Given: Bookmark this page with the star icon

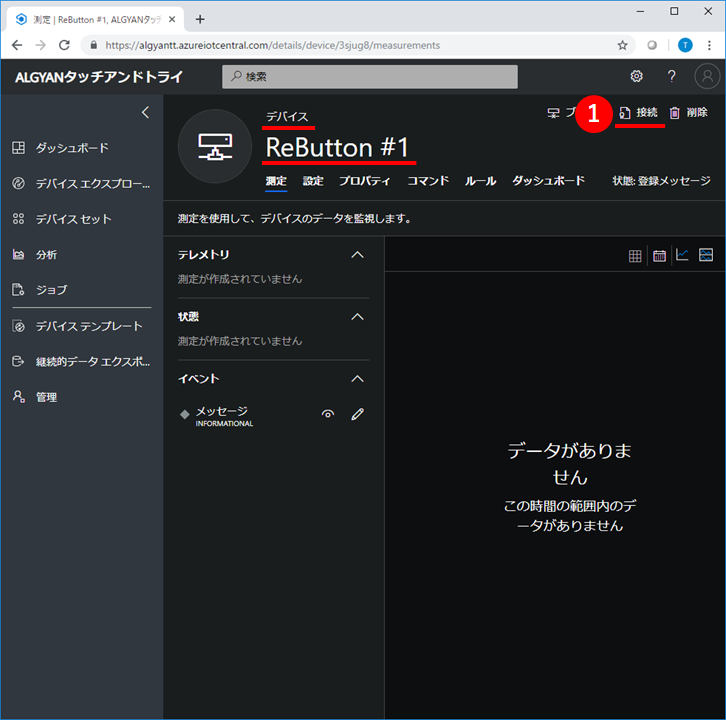Looking at the screenshot, I should click(622, 45).
